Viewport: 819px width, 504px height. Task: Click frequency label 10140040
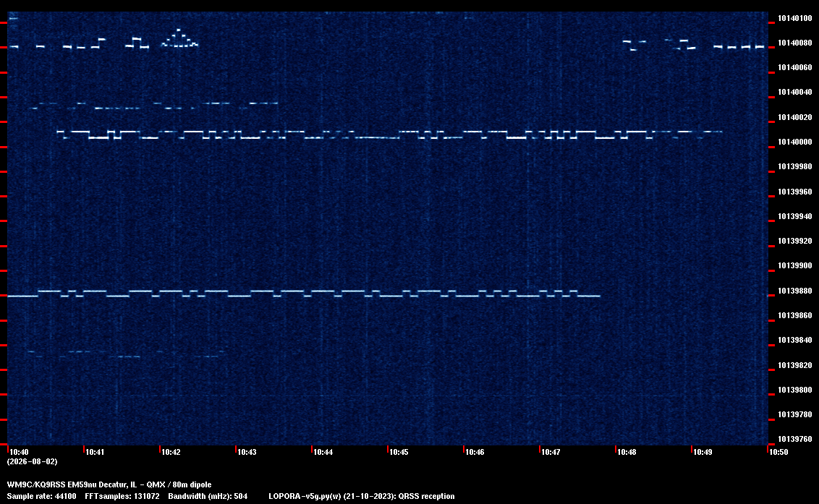(x=795, y=93)
